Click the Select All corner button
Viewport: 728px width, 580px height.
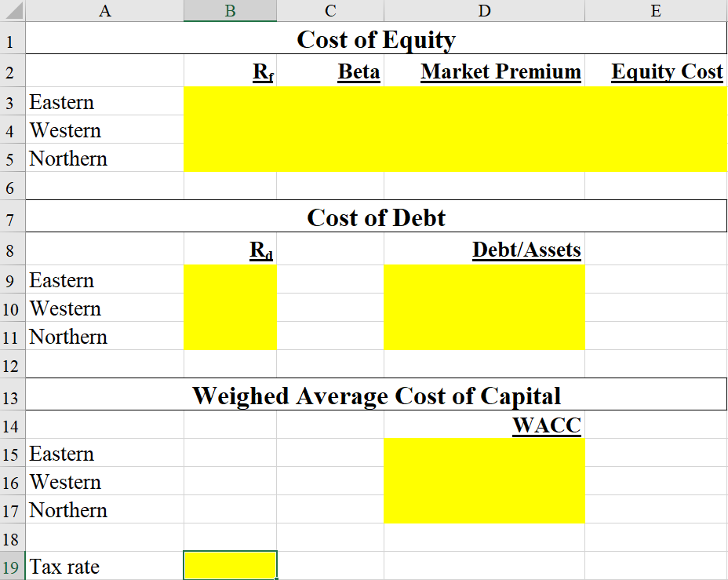coord(11,10)
